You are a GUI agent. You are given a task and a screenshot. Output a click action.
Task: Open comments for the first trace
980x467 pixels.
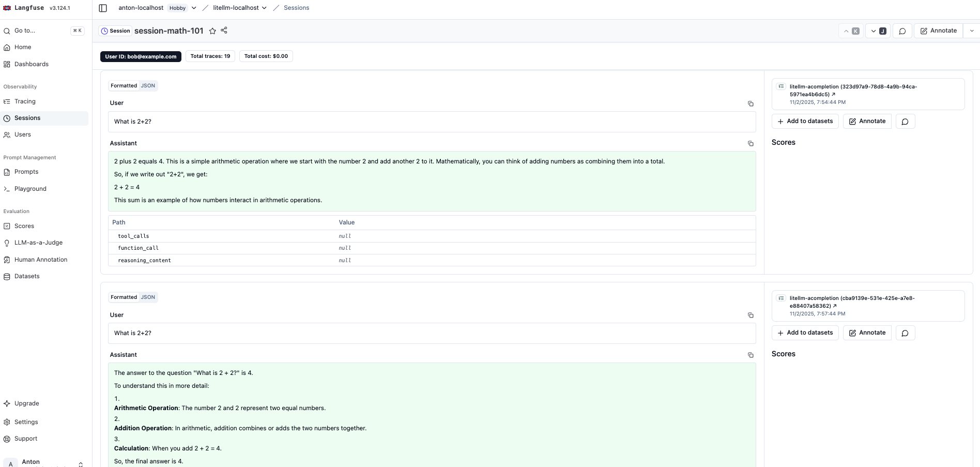(x=905, y=122)
